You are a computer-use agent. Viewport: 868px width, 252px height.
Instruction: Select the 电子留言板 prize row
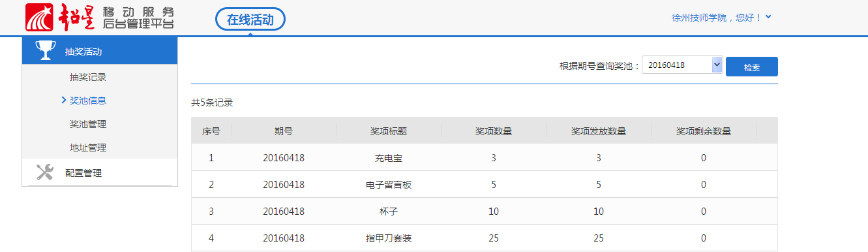coord(485,185)
